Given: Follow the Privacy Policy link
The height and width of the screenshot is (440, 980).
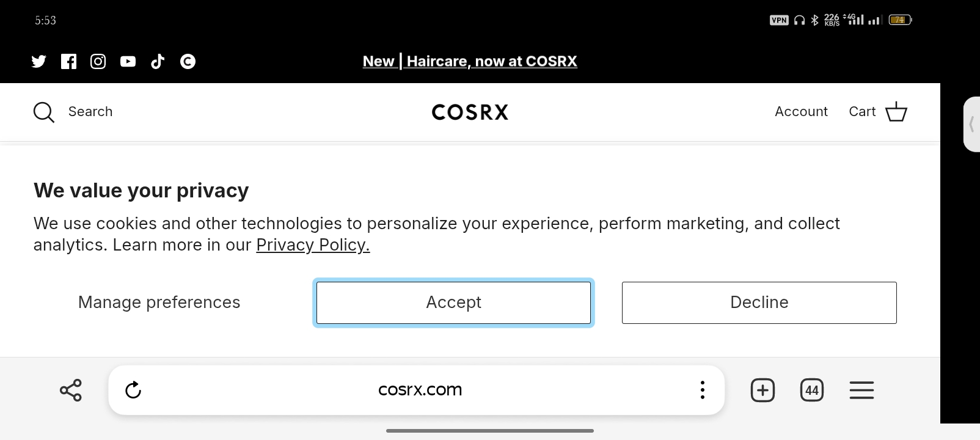Looking at the screenshot, I should pos(313,245).
